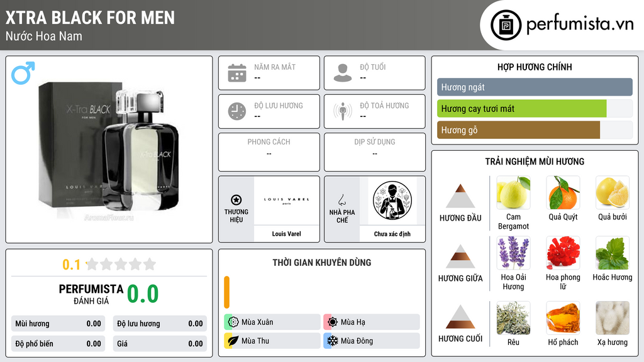Screen dimensions: 644x362
Task: Click the Hợp hương chính heading
Action: (x=535, y=67)
